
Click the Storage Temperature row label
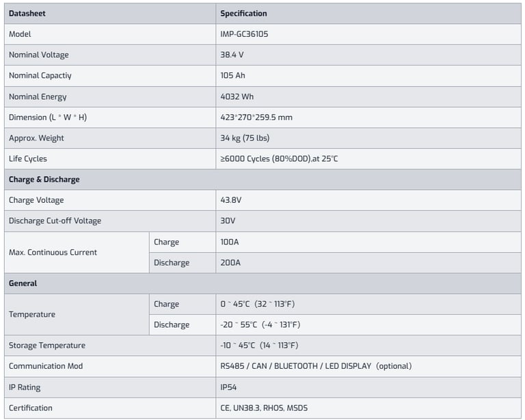point(47,346)
